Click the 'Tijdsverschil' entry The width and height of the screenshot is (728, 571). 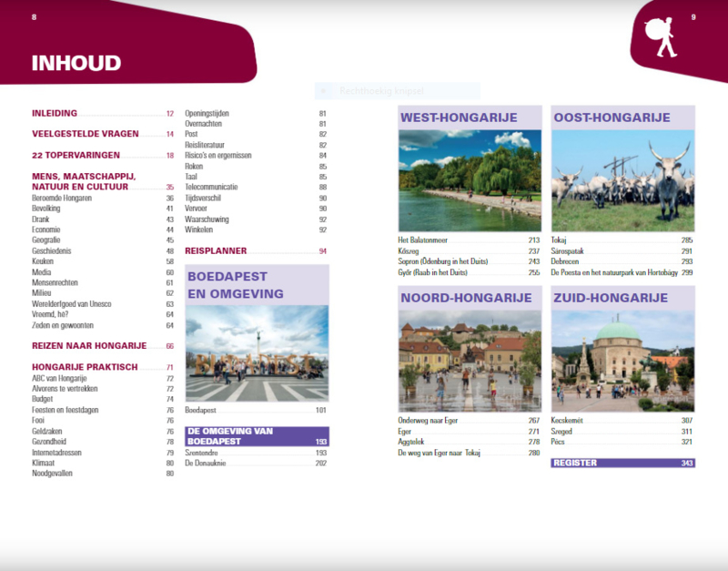(x=256, y=198)
